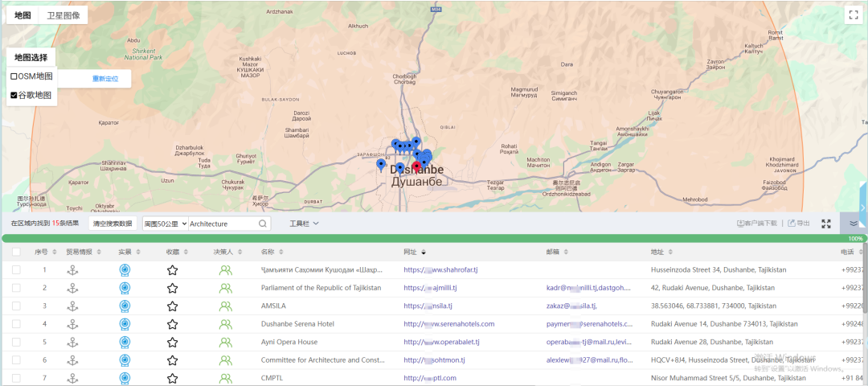Select checkbox for row 1

coord(16,270)
